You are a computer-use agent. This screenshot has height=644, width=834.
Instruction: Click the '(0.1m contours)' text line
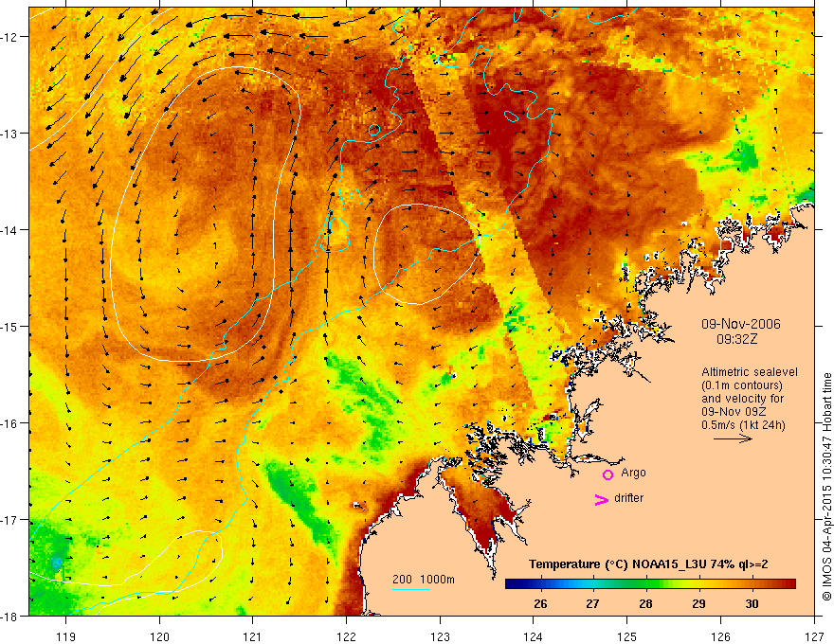point(742,385)
